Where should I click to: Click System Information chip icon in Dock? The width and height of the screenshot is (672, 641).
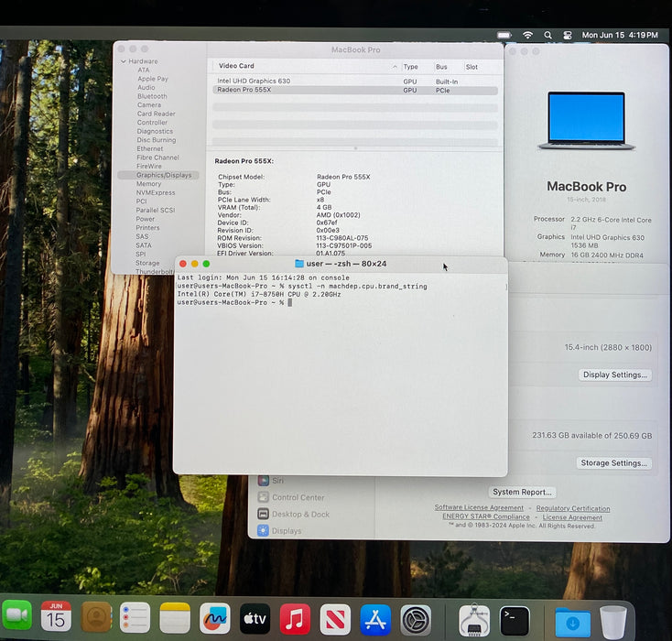pos(474,621)
